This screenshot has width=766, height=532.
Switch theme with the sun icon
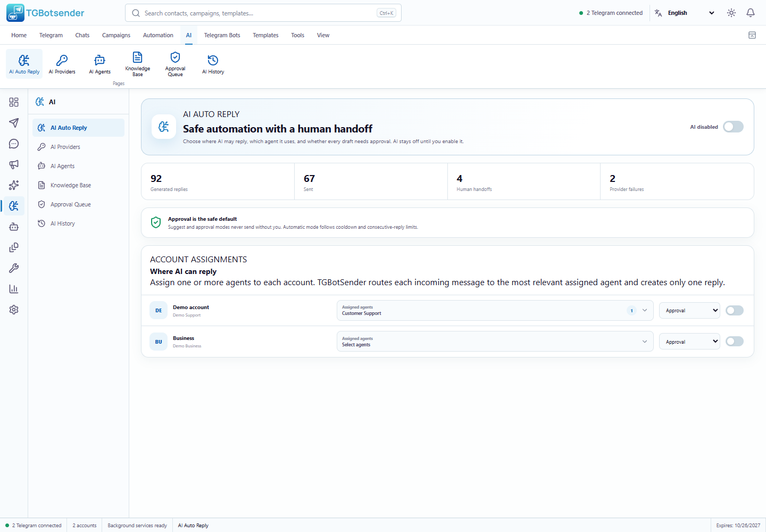(731, 13)
